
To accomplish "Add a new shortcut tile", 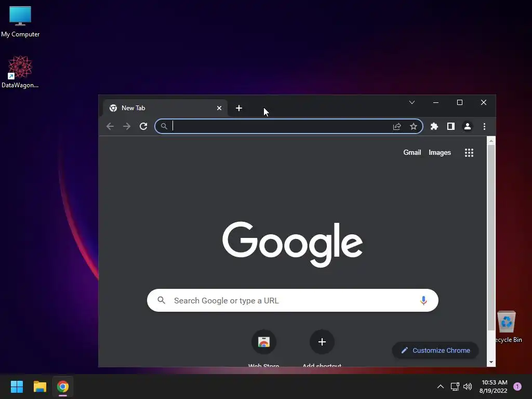I will coord(322,348).
